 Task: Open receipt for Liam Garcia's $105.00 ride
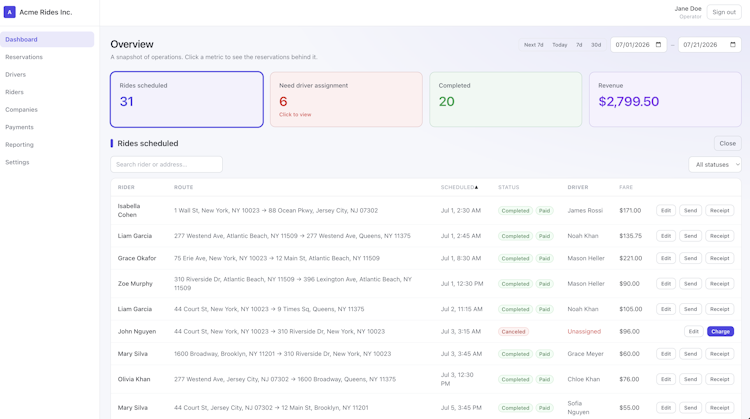[719, 309]
